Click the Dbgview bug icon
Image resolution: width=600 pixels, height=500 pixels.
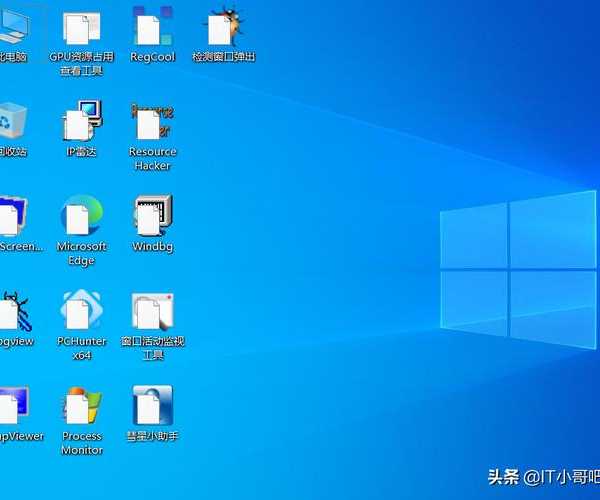point(12,312)
